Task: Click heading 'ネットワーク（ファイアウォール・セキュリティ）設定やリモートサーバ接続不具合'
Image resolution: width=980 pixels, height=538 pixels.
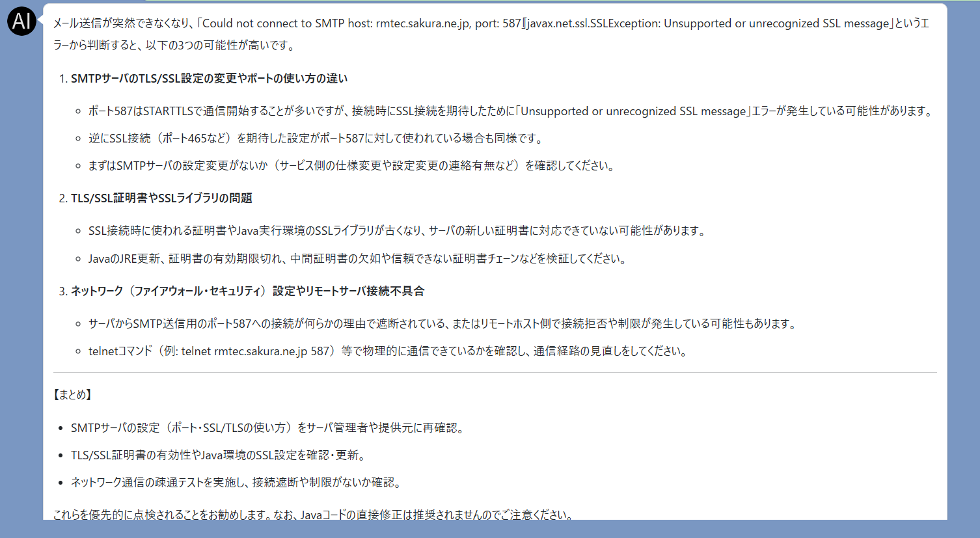Action: (x=247, y=291)
